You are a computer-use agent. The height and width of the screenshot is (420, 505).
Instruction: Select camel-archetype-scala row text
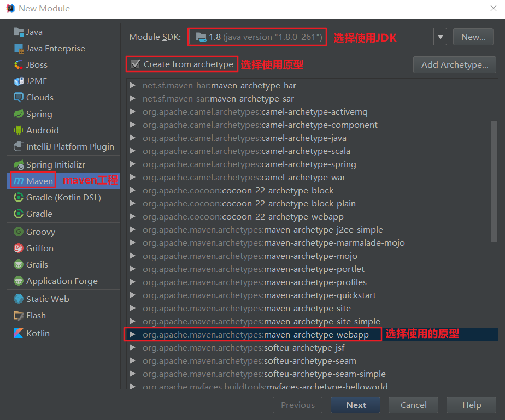click(246, 151)
